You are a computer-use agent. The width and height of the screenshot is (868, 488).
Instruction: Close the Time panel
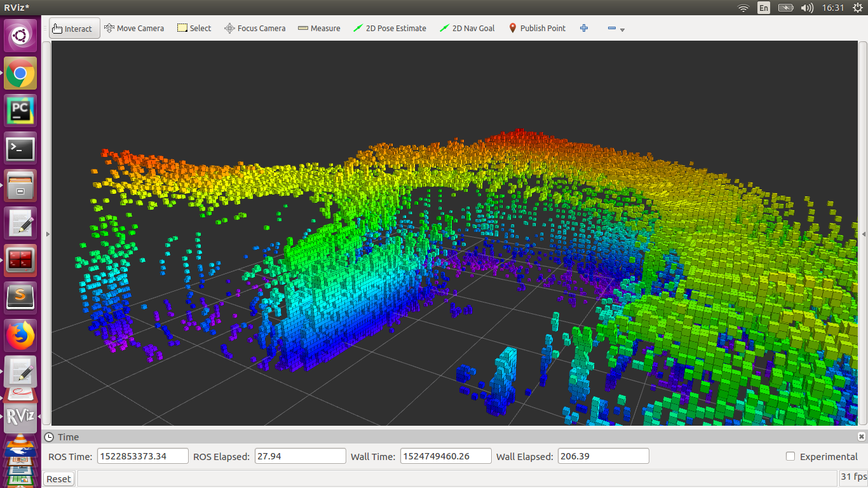[x=862, y=437]
